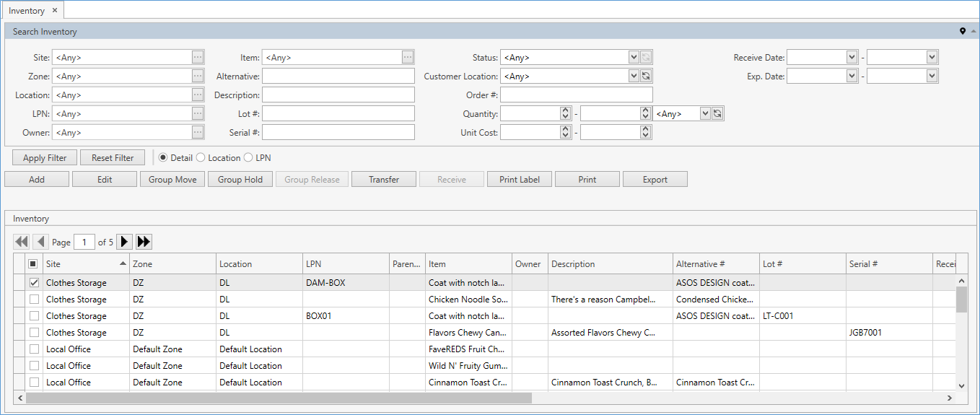980x415 pixels.
Task: Open Site lookup ellipsis button
Action: click(x=198, y=58)
